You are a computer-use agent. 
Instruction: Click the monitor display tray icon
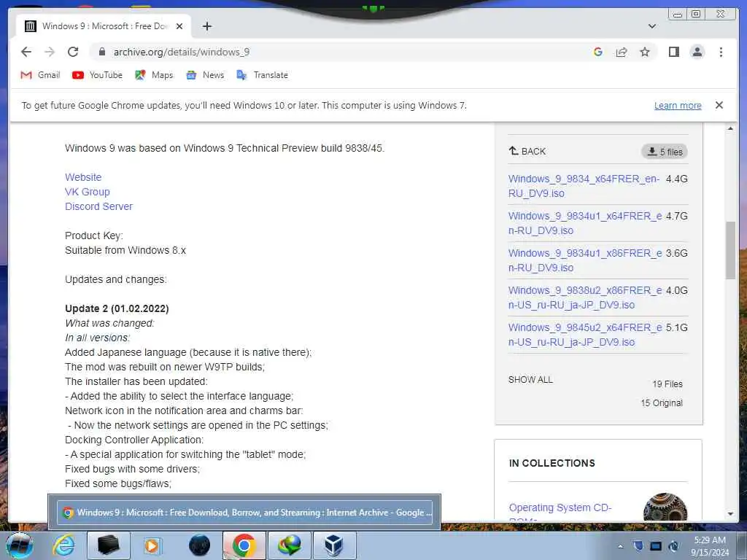(656, 546)
